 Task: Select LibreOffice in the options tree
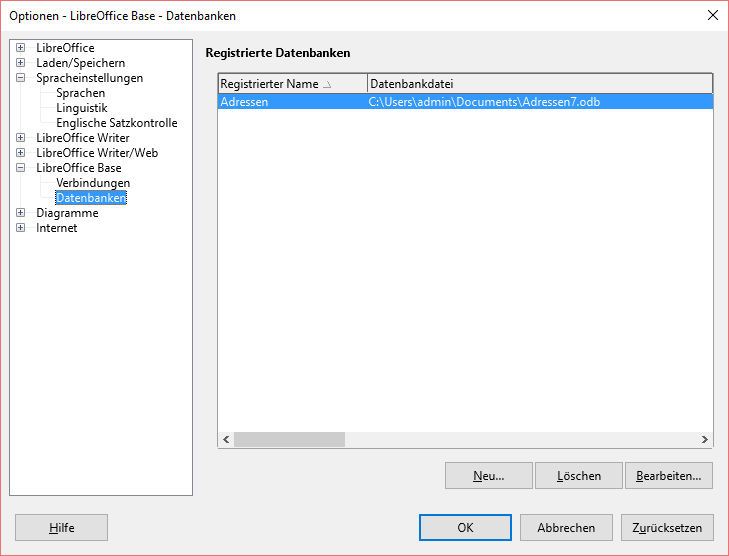(65, 48)
